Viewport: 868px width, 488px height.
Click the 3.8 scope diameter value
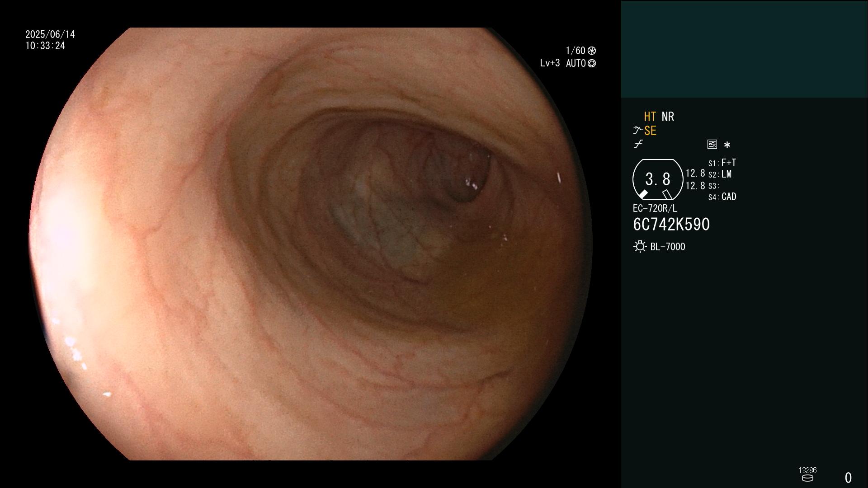[x=657, y=179]
